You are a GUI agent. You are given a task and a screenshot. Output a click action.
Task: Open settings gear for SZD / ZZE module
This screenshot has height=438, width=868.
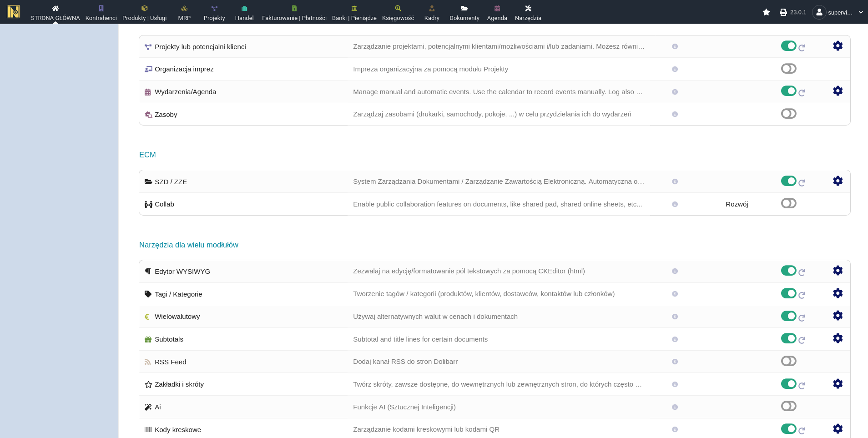838,181
